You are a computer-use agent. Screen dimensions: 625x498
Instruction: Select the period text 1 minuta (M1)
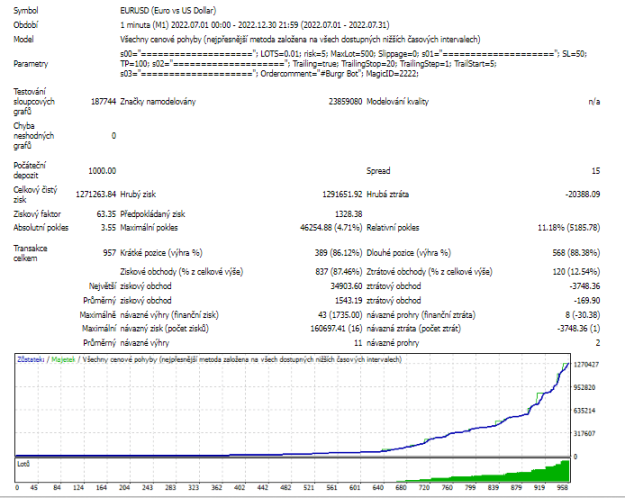[144, 25]
